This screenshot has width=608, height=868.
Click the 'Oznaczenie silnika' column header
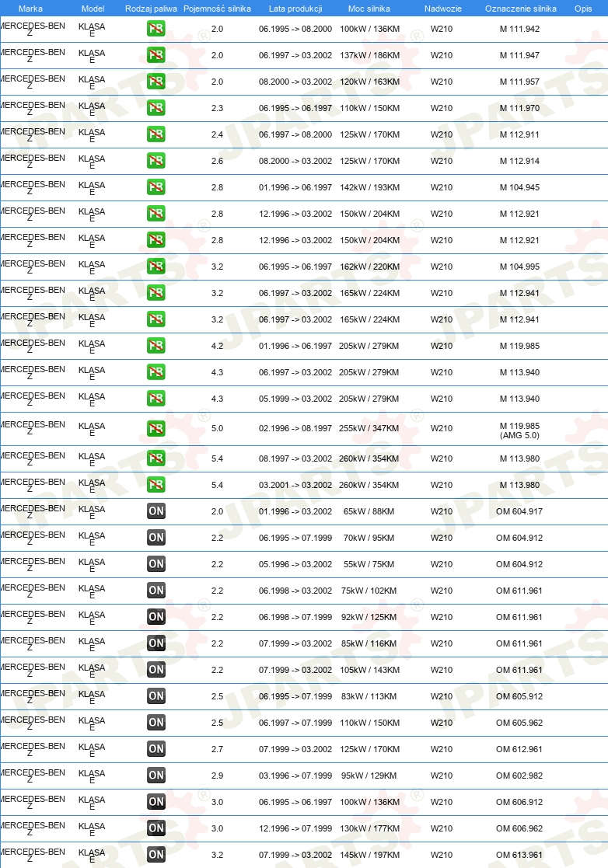(x=521, y=9)
